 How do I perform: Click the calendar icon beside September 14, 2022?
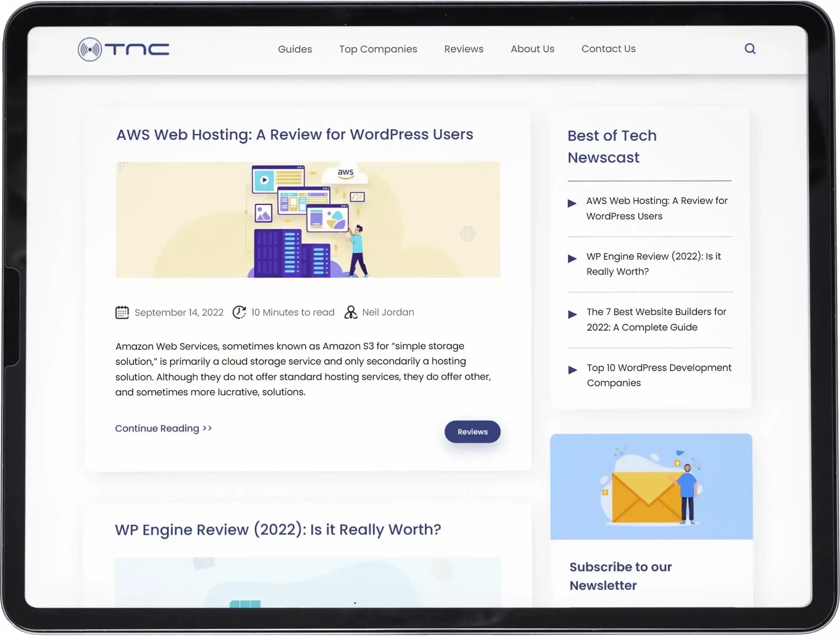[122, 312]
